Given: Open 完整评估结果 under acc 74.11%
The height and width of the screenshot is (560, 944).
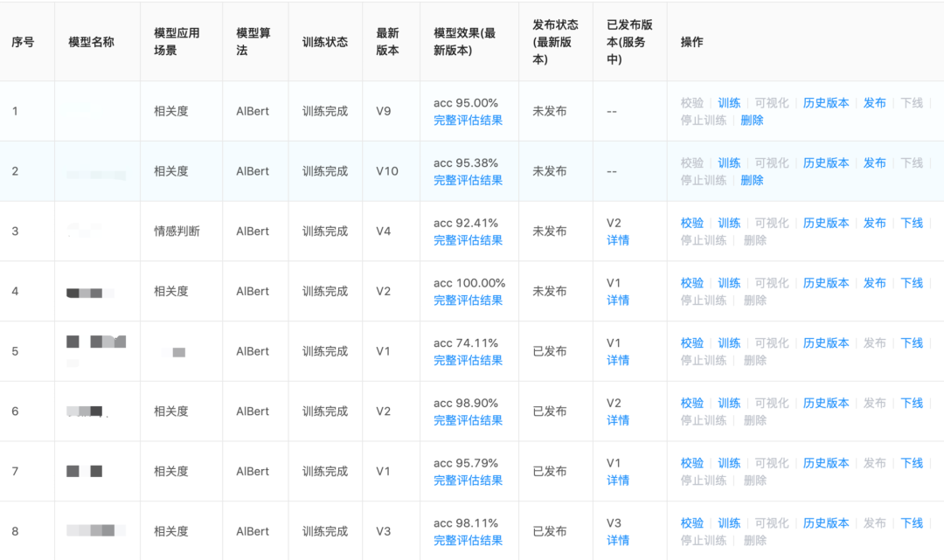Looking at the screenshot, I should (x=468, y=361).
